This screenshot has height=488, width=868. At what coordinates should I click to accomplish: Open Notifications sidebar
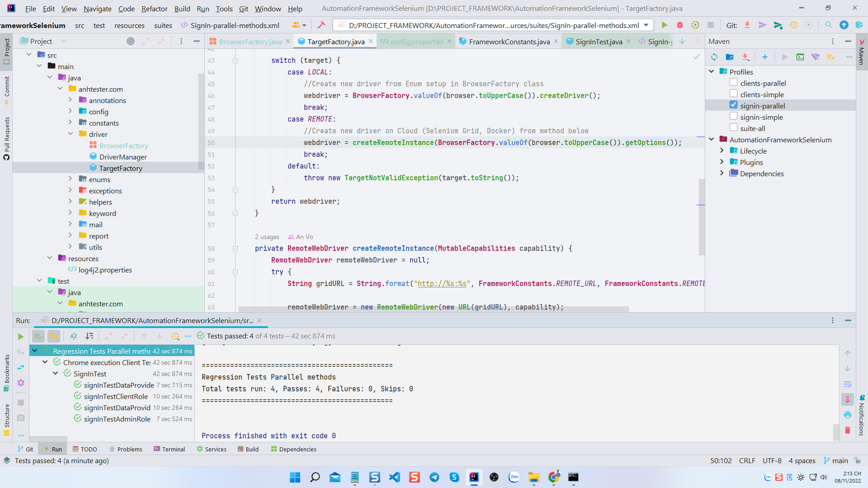pos(862,416)
